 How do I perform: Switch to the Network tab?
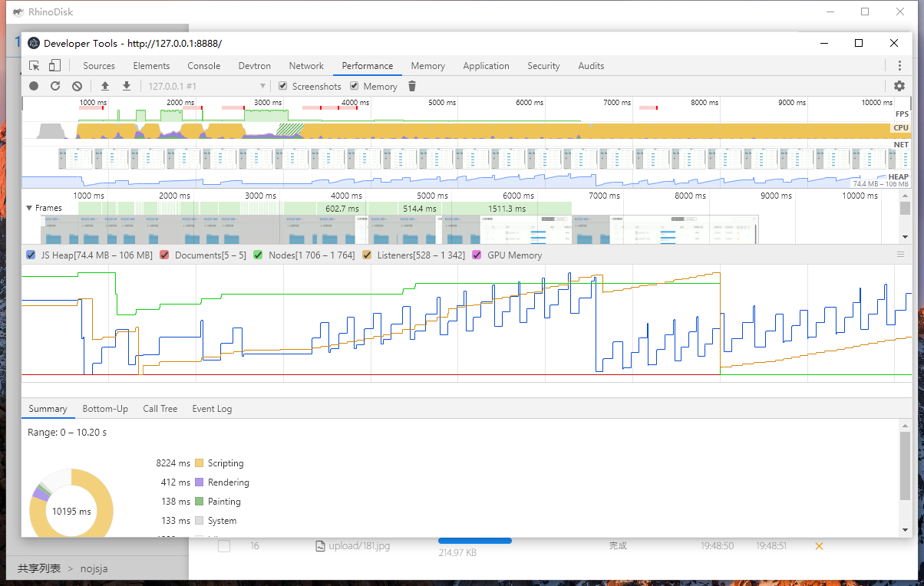(x=306, y=66)
